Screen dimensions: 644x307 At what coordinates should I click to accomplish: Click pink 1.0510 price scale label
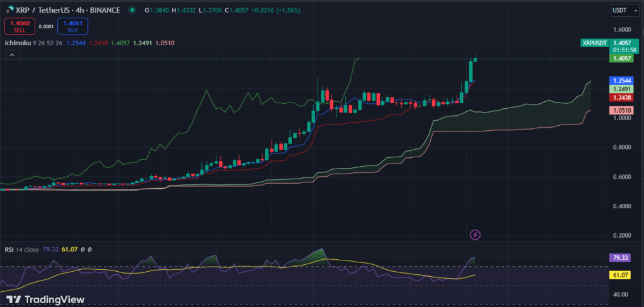(621, 110)
